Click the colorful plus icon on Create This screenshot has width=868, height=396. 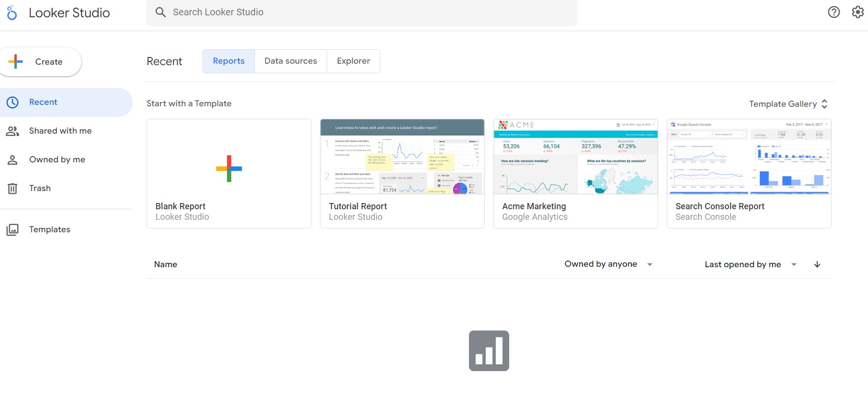[x=16, y=61]
